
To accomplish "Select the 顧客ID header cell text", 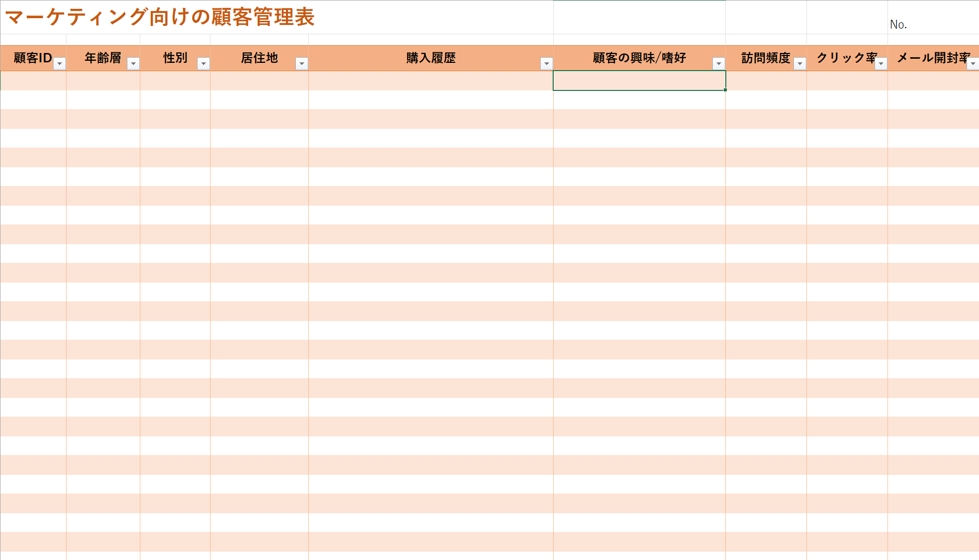I will click(32, 58).
